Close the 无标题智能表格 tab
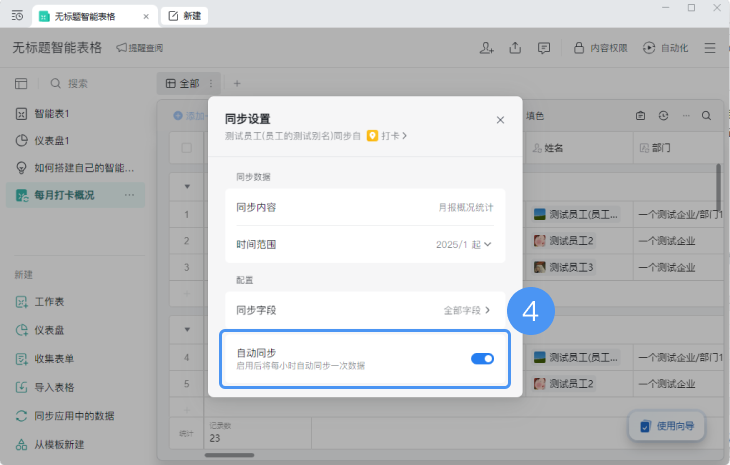730x465 pixels. [x=146, y=16]
